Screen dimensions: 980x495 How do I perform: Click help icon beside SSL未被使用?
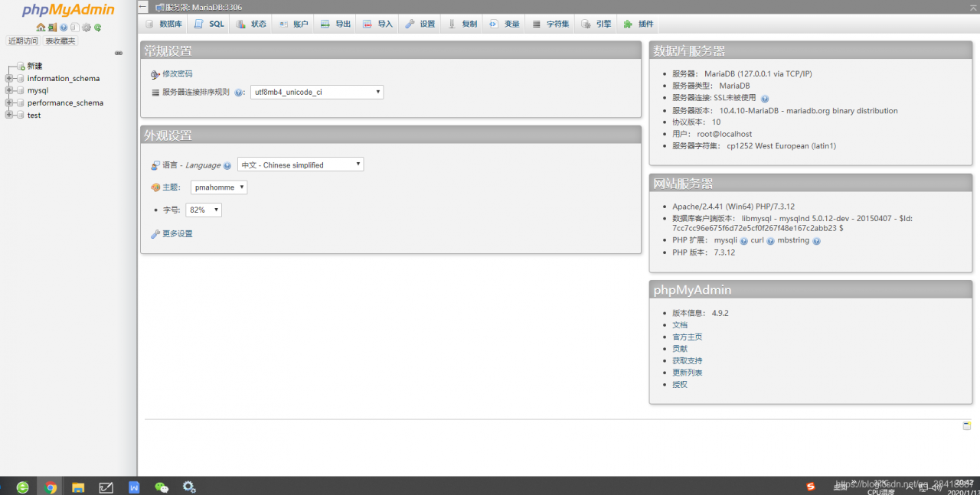click(x=765, y=99)
